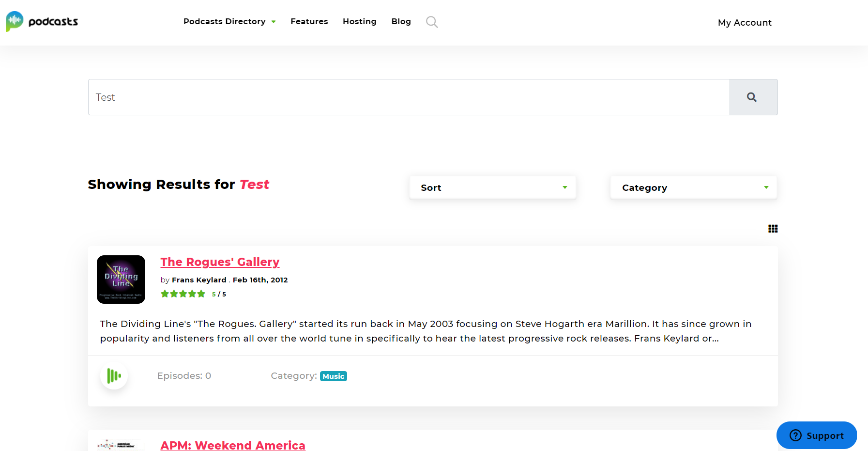This screenshot has height=451, width=868.
Task: Click the magnifier icon in the navigation bar
Action: [x=432, y=22]
